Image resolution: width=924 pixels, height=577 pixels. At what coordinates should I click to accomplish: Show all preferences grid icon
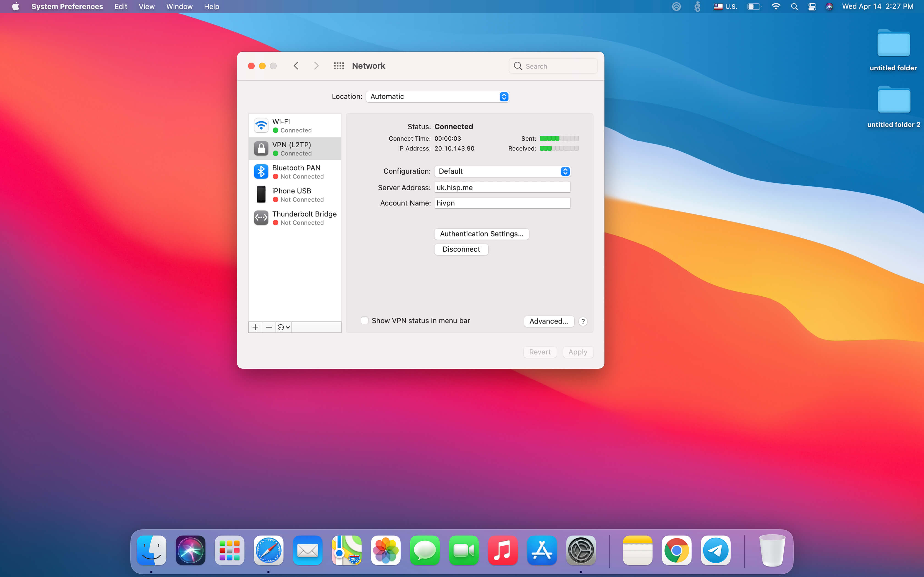click(x=339, y=66)
